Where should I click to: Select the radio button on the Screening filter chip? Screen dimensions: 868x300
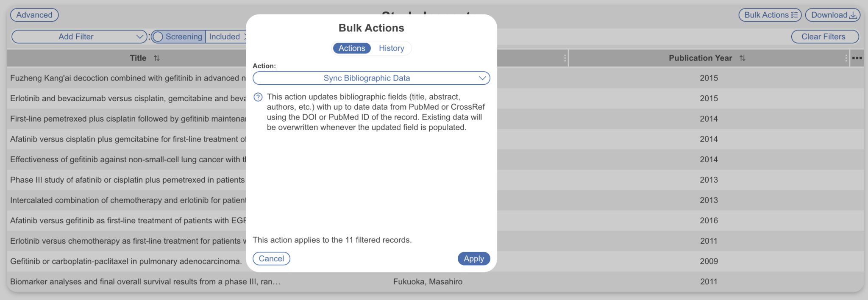pyautogui.click(x=158, y=36)
